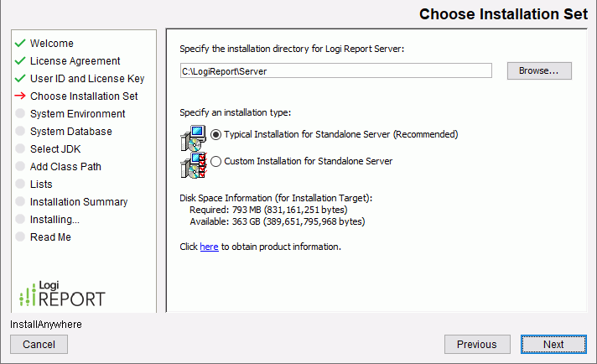Screen dimensions: 597x364
Task: Open the 'here' product information link
Action: coord(209,247)
